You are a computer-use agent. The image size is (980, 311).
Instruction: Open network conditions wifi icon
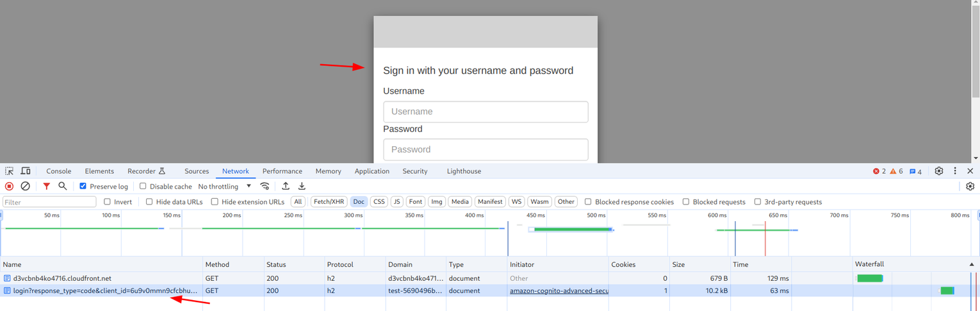pos(265,187)
